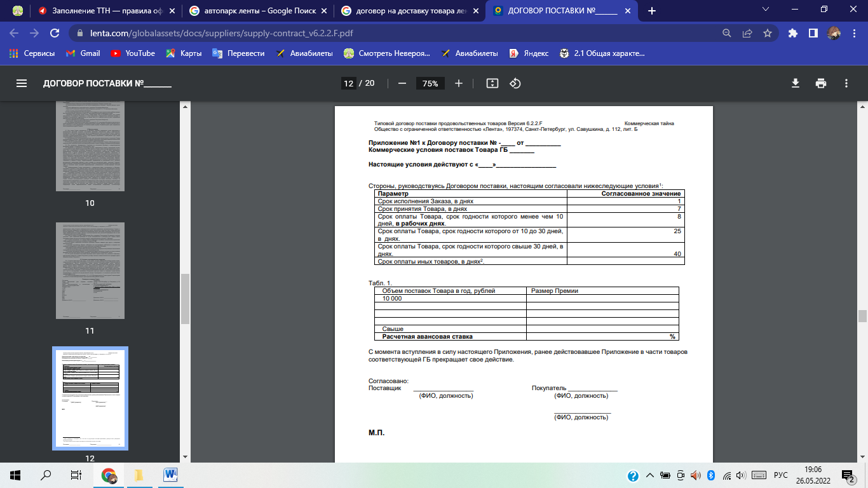This screenshot has width=868, height=488.
Task: Download the PDF file
Action: point(795,83)
